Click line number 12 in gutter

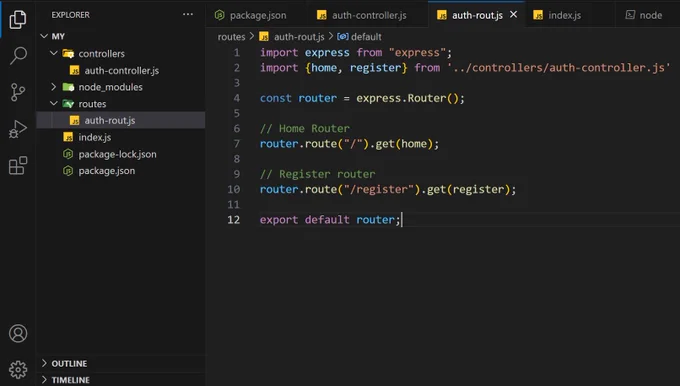233,219
